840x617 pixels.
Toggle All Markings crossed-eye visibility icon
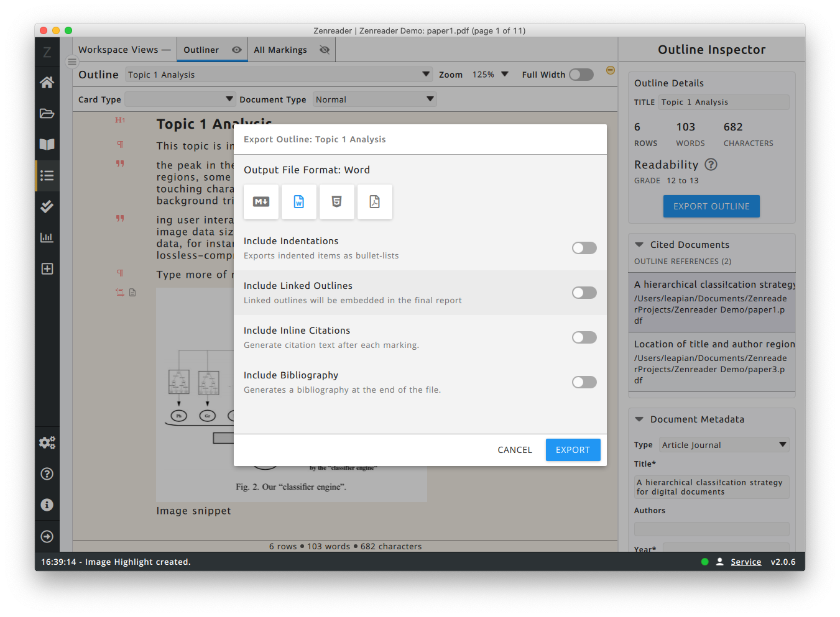click(325, 50)
